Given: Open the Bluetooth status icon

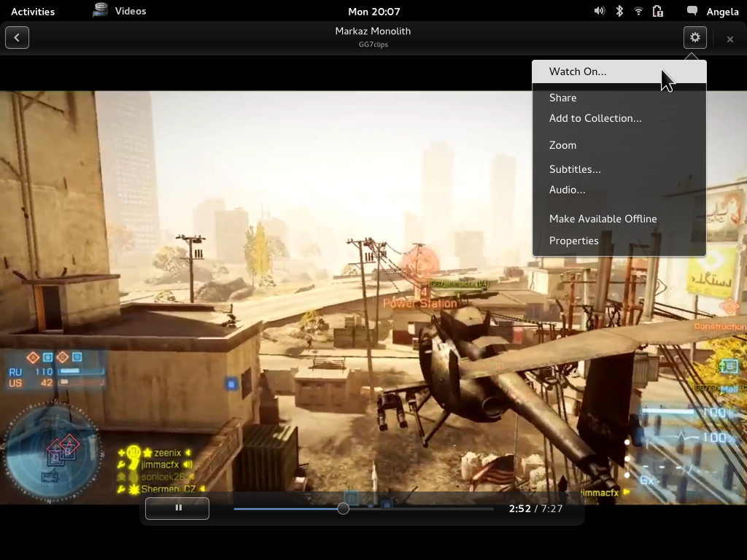Looking at the screenshot, I should (x=619, y=11).
